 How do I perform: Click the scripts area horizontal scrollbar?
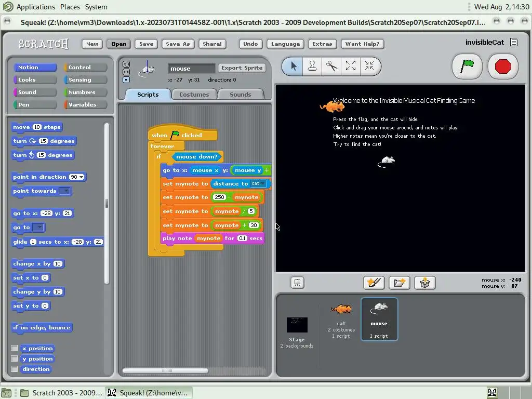(x=165, y=370)
